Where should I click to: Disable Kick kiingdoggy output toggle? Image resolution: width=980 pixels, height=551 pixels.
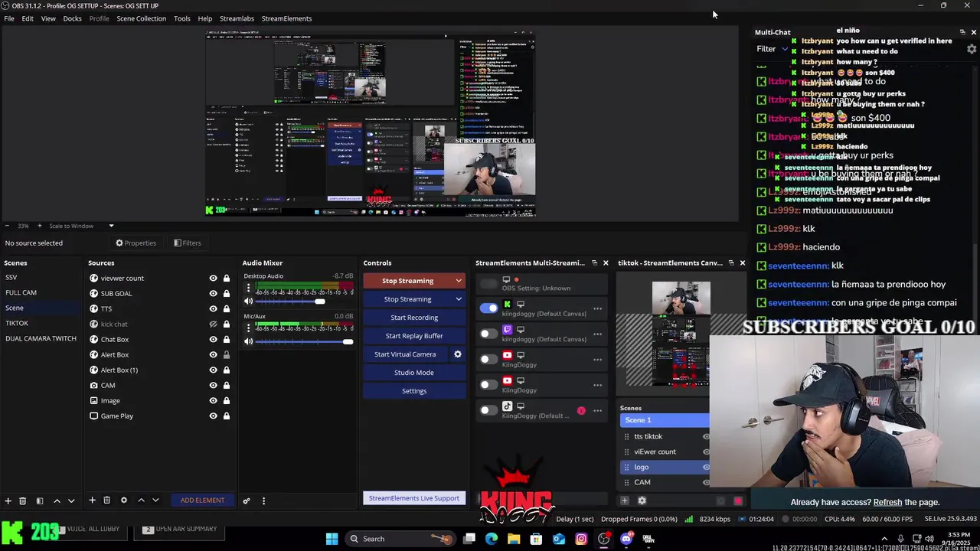point(488,308)
